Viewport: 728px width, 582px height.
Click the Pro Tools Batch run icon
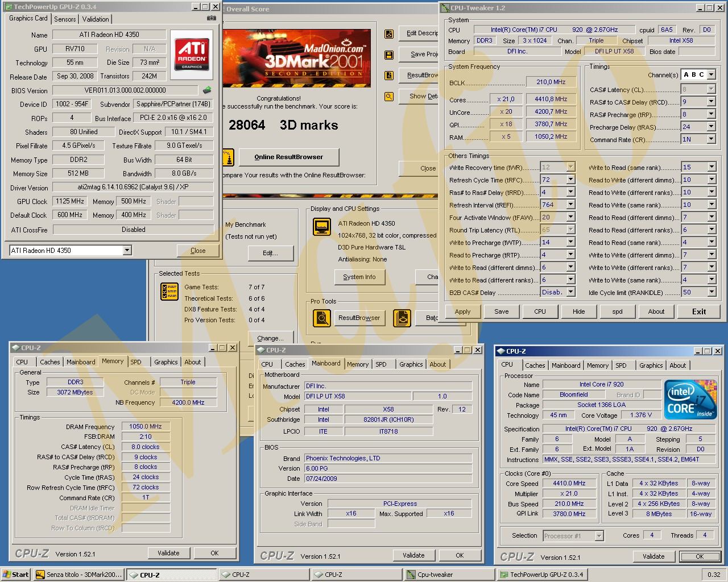402,318
